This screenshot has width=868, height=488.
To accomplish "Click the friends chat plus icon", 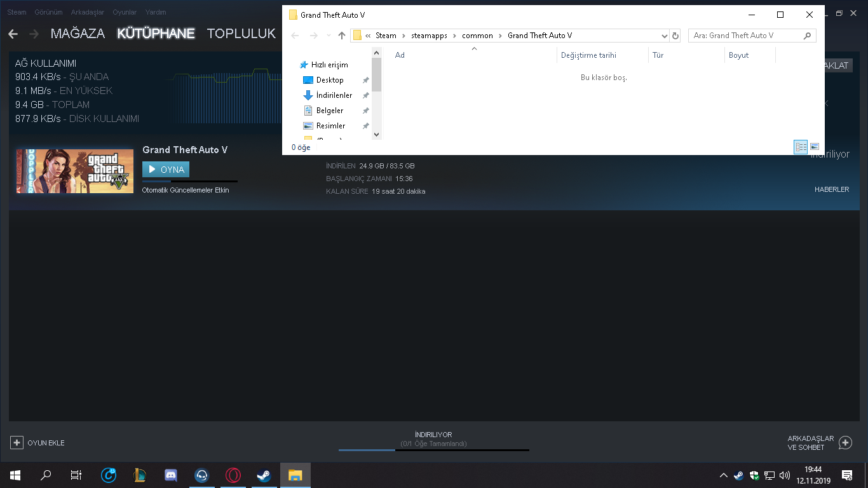I will point(845,442).
